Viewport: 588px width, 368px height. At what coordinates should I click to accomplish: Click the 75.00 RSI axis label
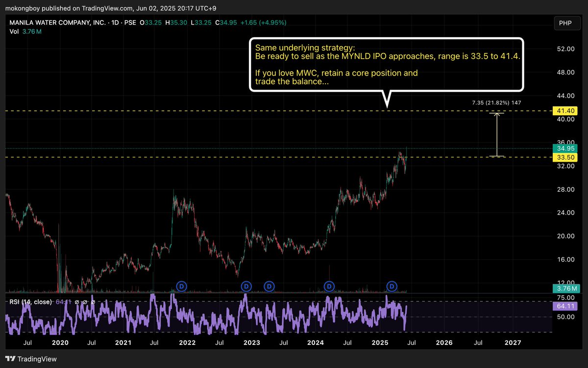tap(565, 297)
